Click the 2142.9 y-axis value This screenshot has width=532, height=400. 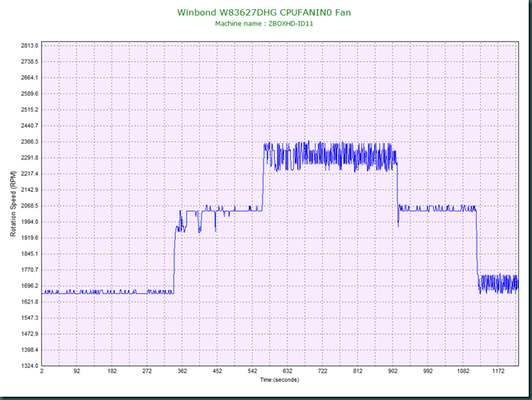30,189
